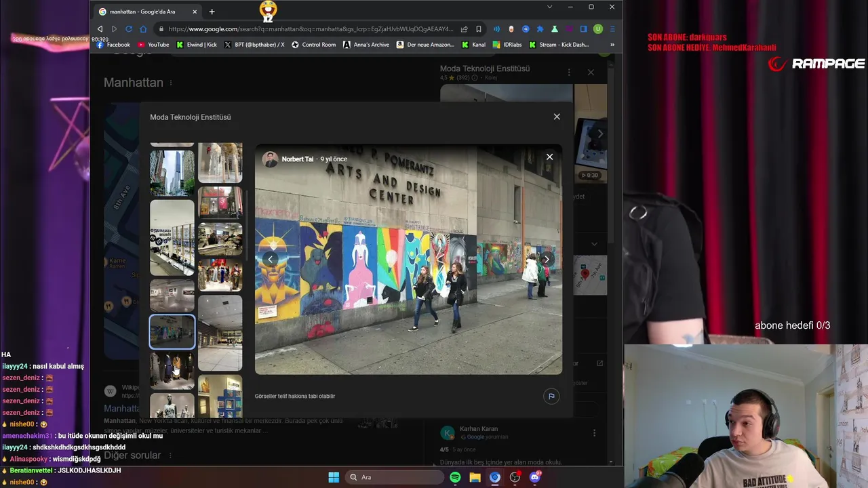Open OBS Studio from the taskbar
This screenshot has width=868, height=488.
point(515,477)
